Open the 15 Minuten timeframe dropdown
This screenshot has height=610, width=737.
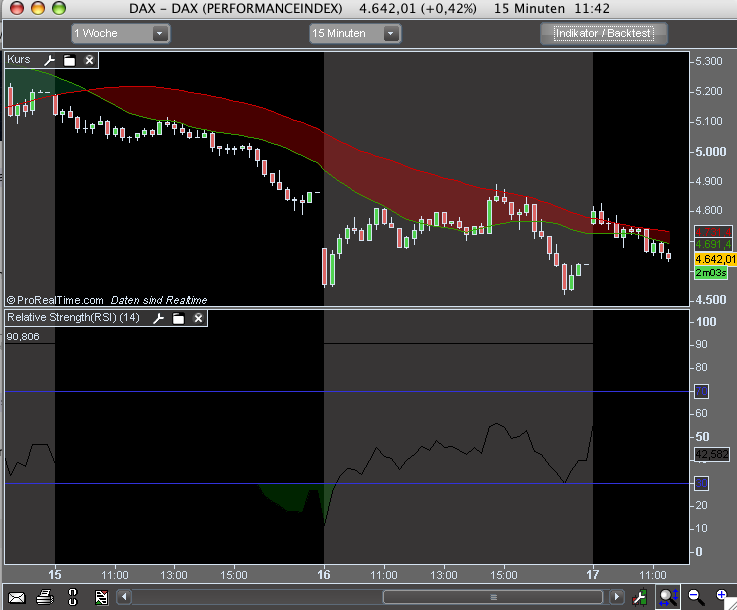[355, 33]
